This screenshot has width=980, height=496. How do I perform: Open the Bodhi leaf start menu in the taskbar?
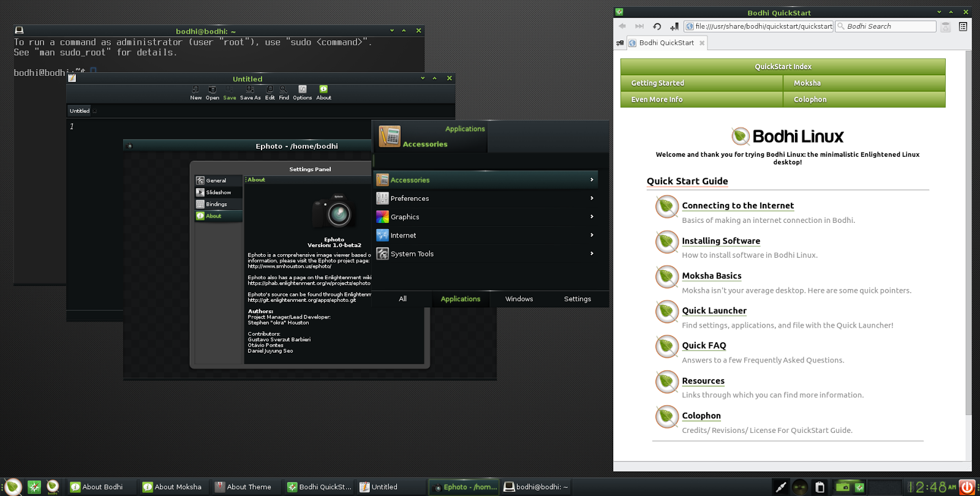point(13,487)
